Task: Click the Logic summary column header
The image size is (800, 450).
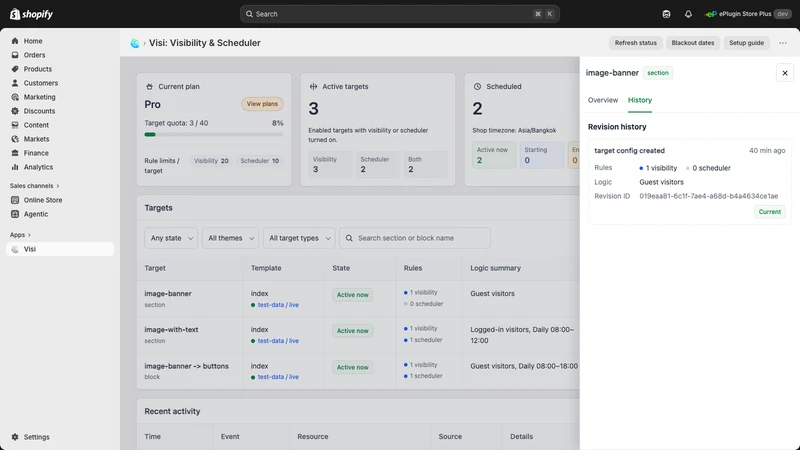Action: [495, 268]
